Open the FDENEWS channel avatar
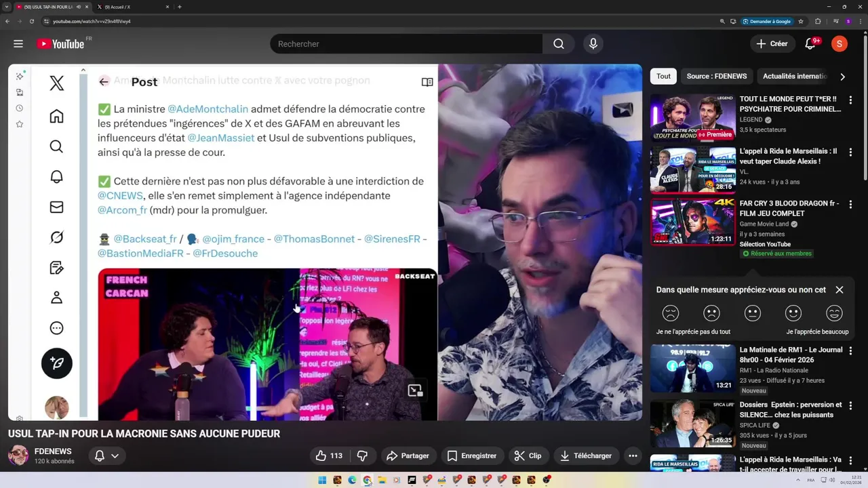The width and height of the screenshot is (868, 488). click(18, 455)
